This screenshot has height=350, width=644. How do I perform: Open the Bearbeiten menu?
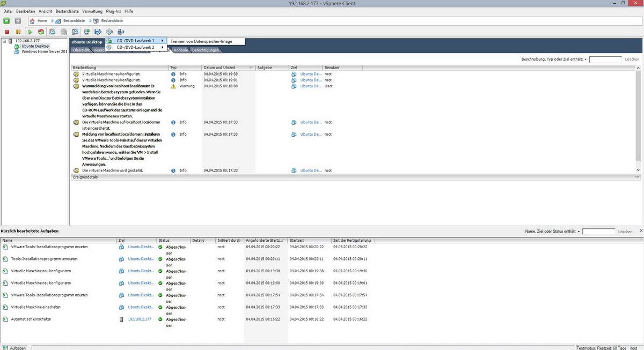tap(26, 11)
